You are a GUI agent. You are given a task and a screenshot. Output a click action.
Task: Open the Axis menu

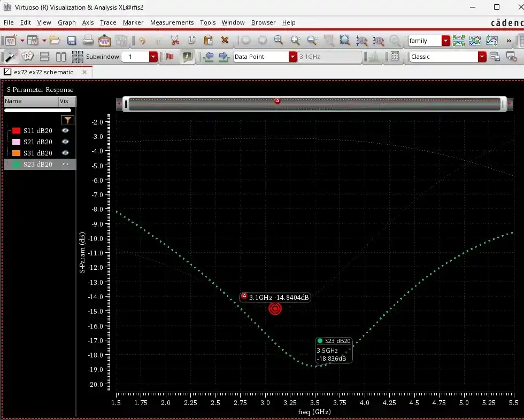click(88, 22)
